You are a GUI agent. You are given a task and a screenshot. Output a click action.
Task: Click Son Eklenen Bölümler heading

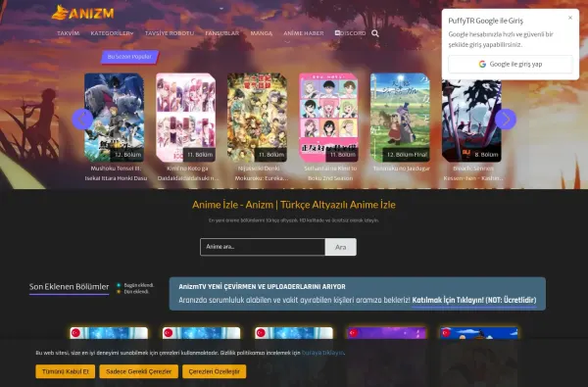point(69,287)
